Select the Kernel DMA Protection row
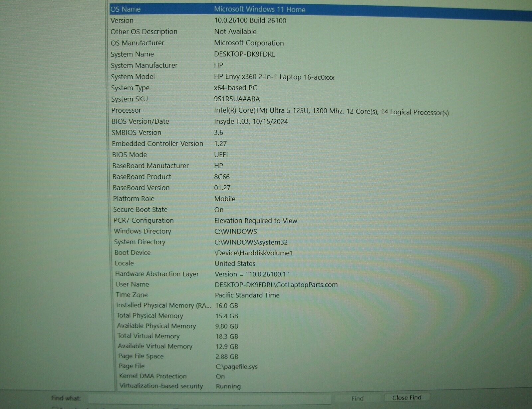Image resolution: width=532 pixels, height=409 pixels. tap(153, 376)
